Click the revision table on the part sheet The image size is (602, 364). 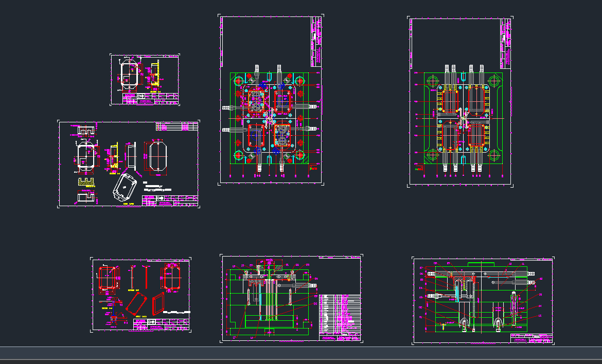pyautogui.click(x=177, y=126)
